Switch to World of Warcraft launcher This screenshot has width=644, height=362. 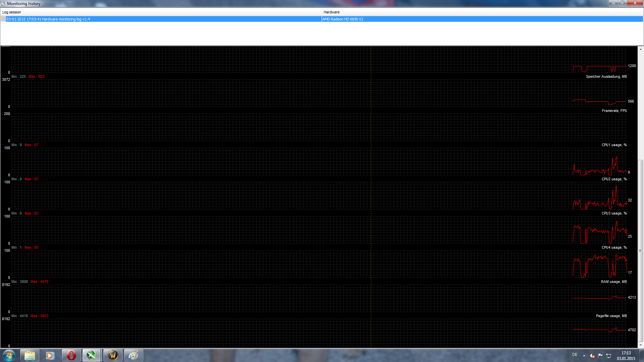(x=113, y=355)
